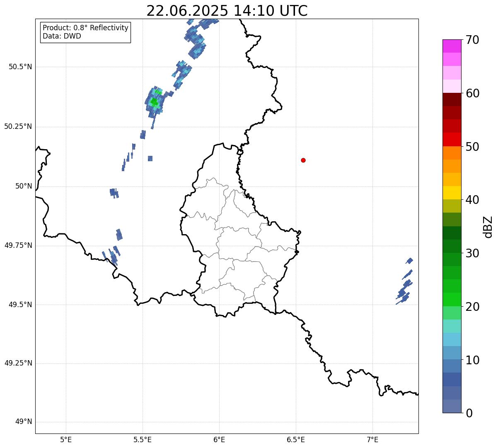Click the red station marker dot
The height and width of the screenshot is (448, 498).
[x=303, y=160]
